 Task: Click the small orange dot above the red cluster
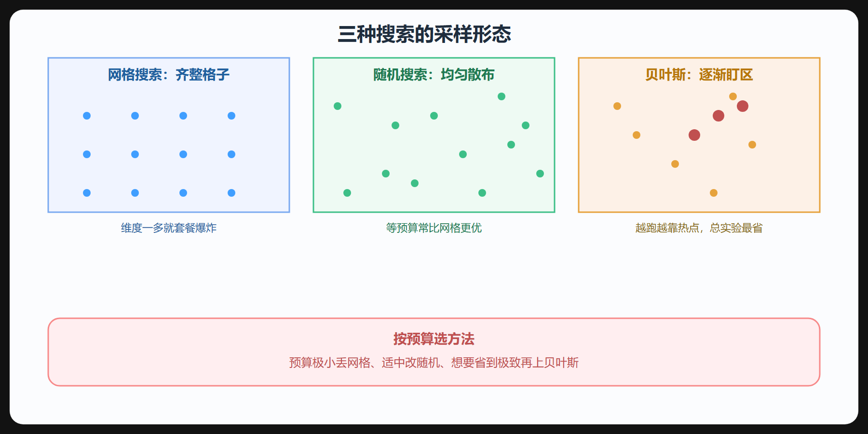[x=733, y=96]
